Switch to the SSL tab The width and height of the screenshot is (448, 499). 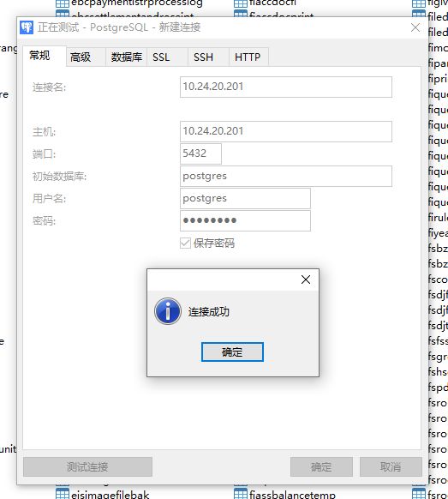pos(167,57)
